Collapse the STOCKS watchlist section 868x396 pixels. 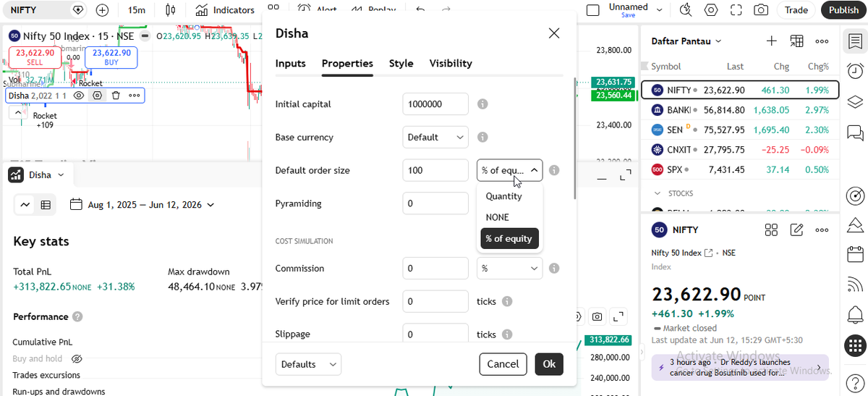[x=658, y=193]
